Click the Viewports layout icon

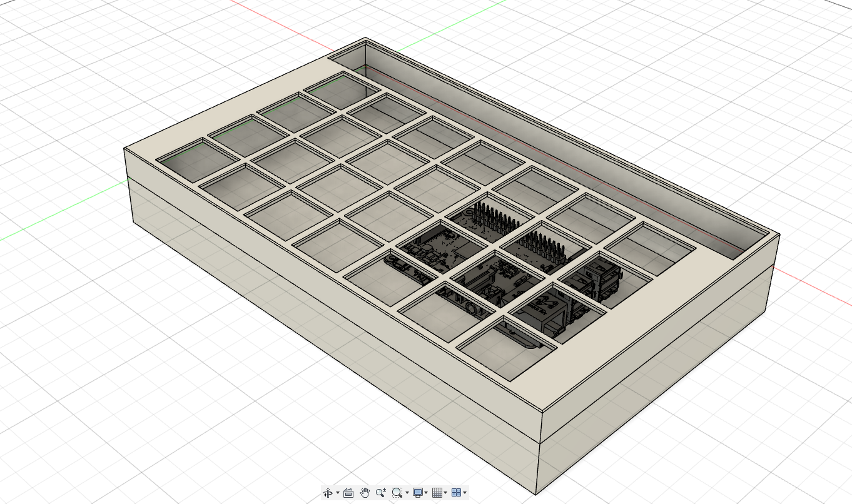tap(455, 493)
